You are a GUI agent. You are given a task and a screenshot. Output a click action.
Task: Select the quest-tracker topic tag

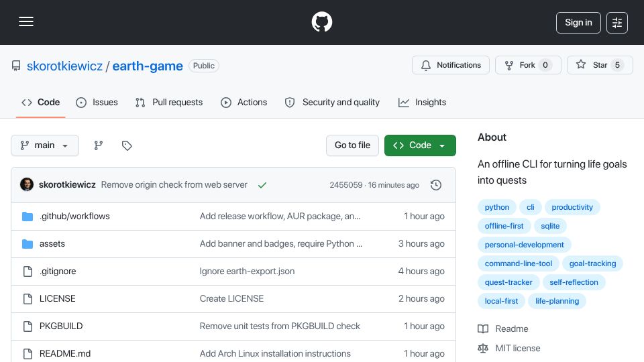508,282
